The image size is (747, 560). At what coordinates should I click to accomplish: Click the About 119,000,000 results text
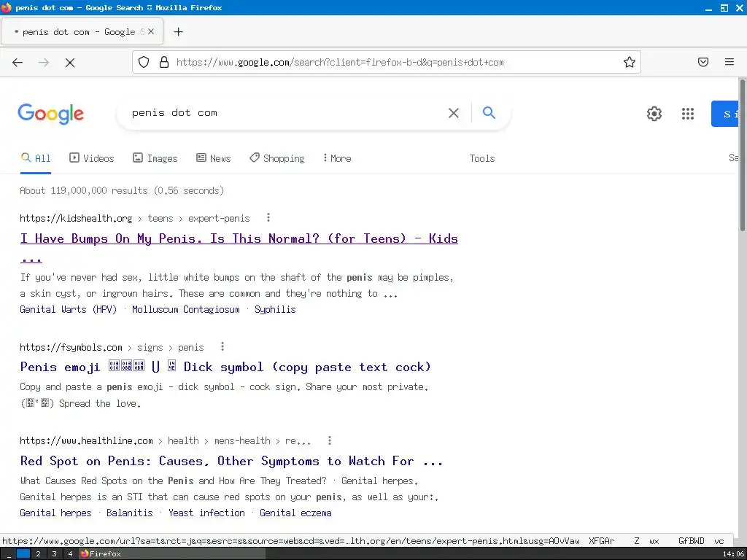pos(122,190)
